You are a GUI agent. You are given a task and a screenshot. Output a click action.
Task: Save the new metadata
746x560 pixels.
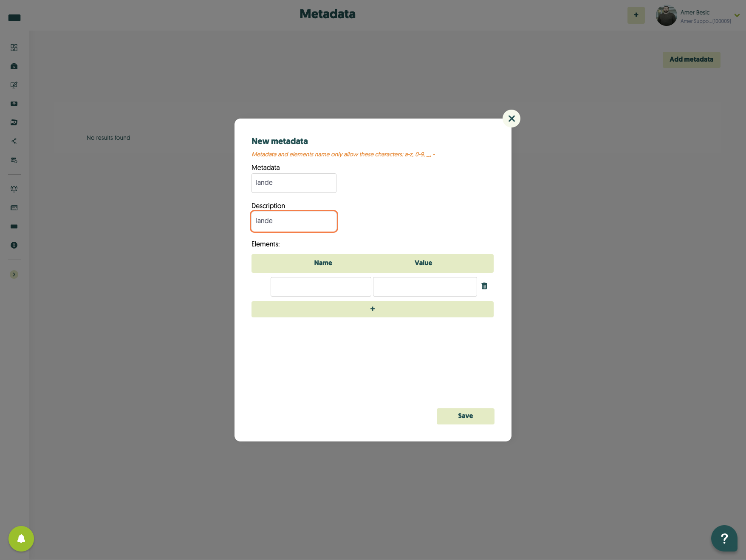tap(466, 416)
